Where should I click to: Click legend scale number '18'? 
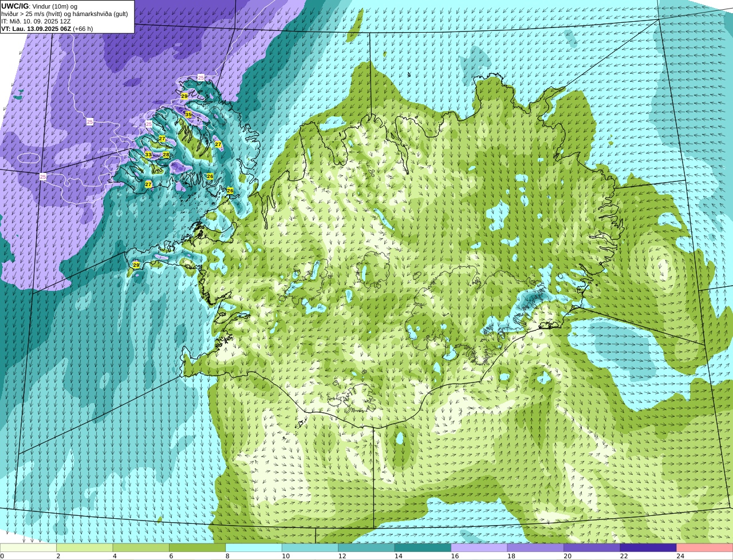tap(511, 556)
